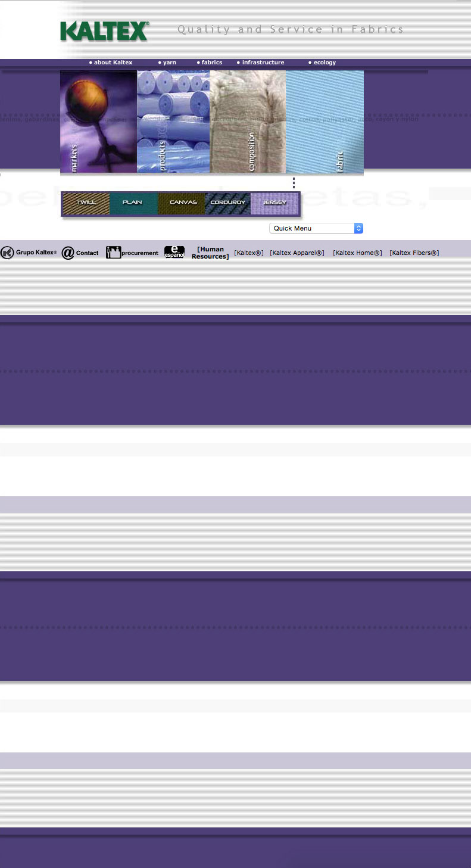The image size is (471, 868).
Task: Visit the Kaltex Apparel link
Action: (x=297, y=253)
